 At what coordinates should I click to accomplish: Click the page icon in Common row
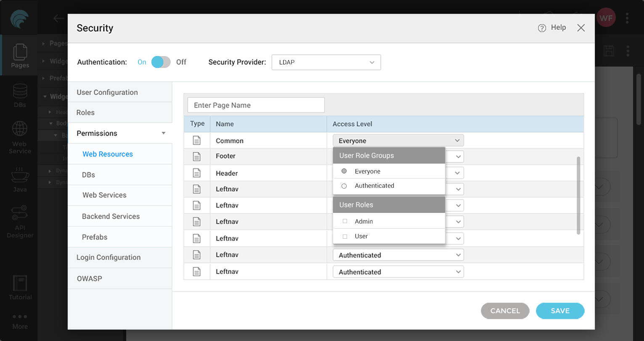(196, 141)
